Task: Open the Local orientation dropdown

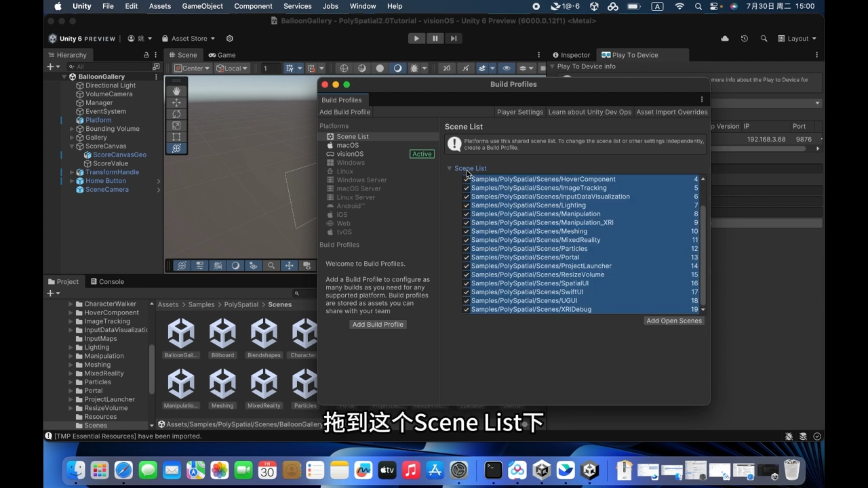Action: click(232, 68)
